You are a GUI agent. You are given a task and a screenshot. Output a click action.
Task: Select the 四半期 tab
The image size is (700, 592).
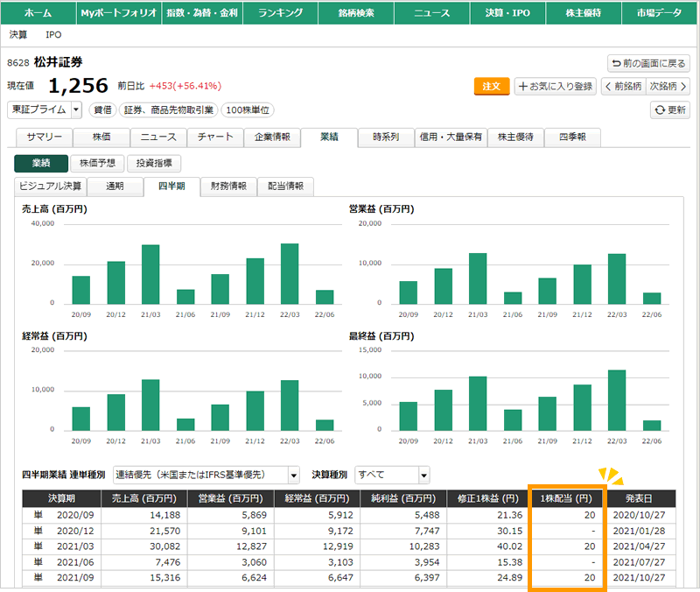tap(171, 187)
